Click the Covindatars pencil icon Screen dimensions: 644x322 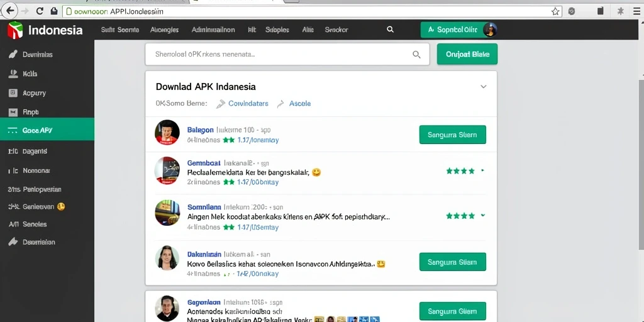click(x=221, y=104)
